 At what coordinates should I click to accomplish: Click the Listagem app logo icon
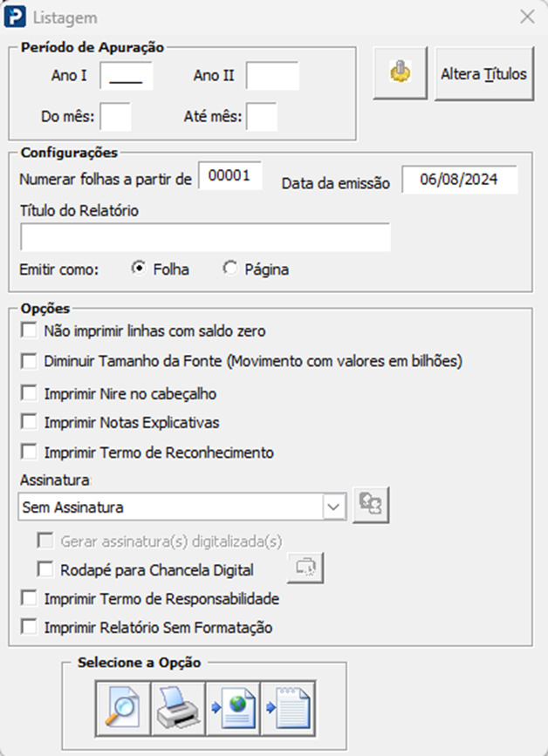point(15,17)
